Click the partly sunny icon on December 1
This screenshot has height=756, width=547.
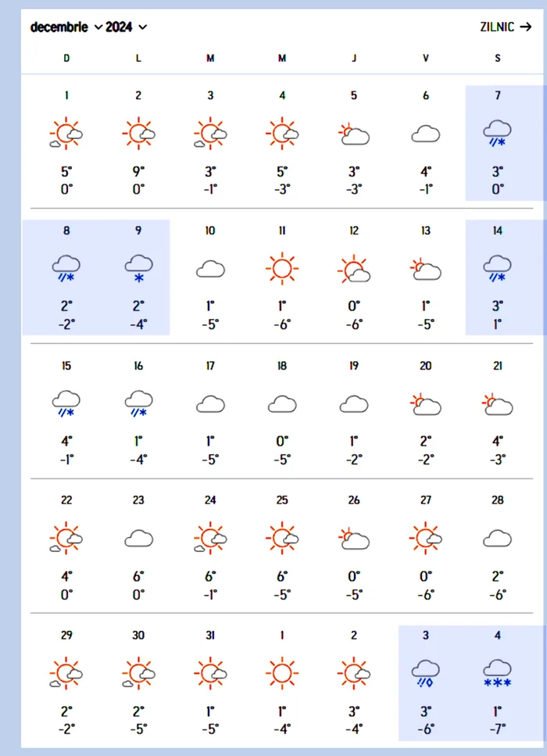tap(66, 134)
